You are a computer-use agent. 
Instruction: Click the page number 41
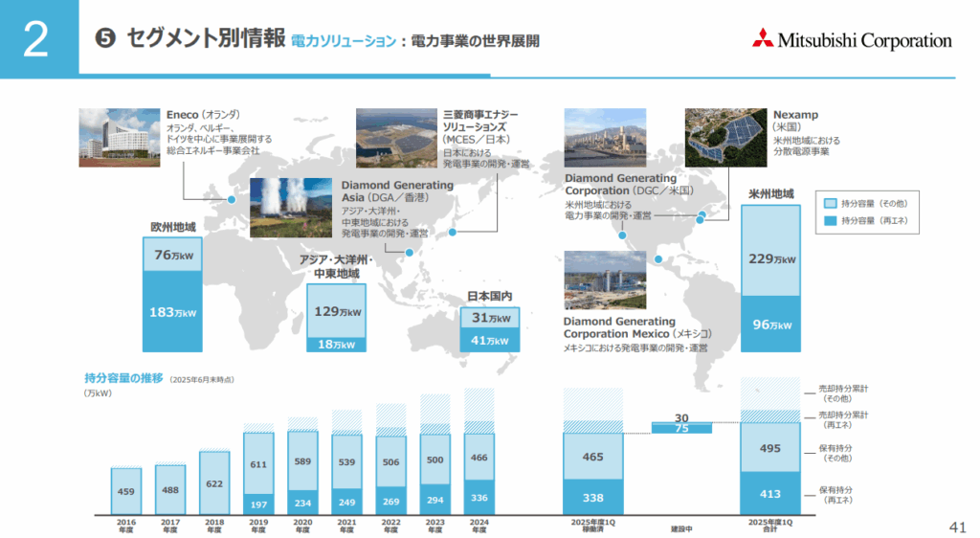click(x=957, y=528)
